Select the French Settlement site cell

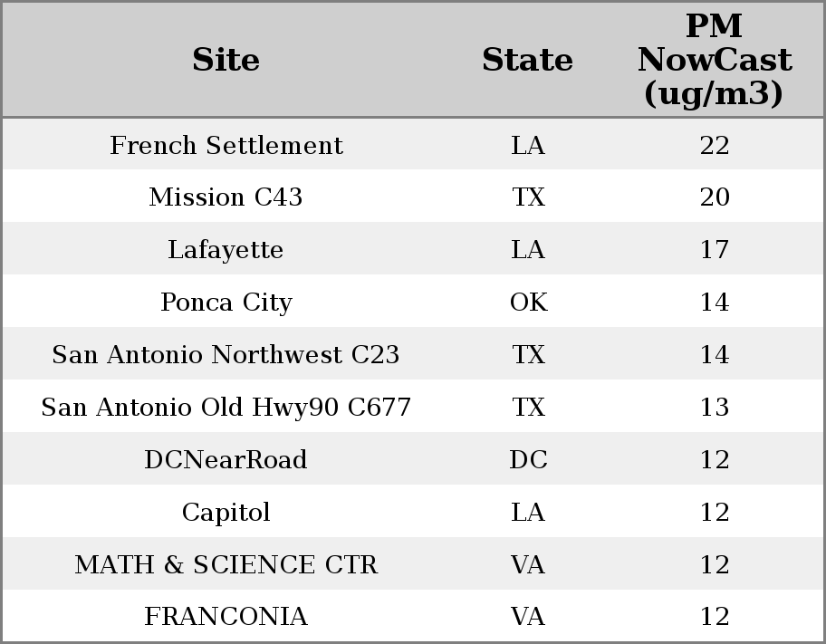pos(226,145)
